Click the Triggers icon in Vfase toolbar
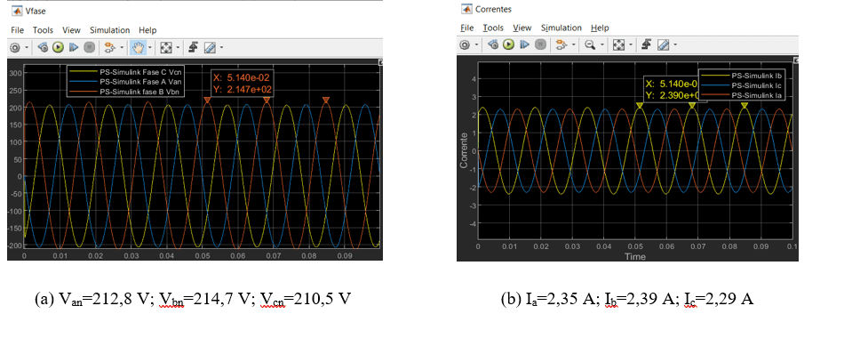Image resolution: width=868 pixels, height=338 pixels. (194, 48)
